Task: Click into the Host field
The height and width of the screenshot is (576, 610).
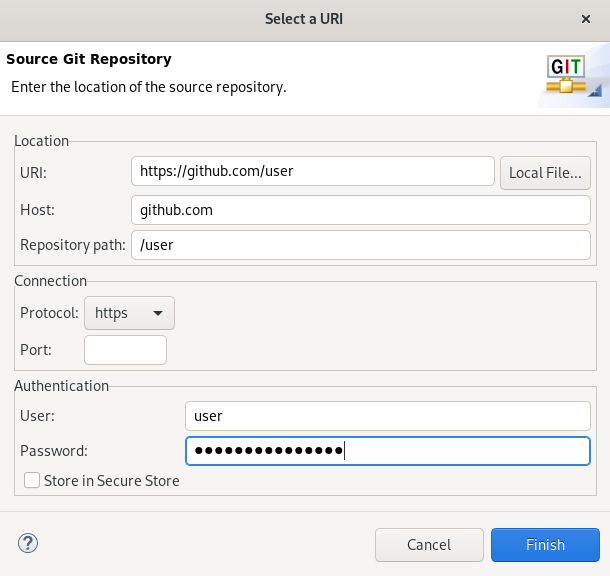Action: pyautogui.click(x=360, y=210)
